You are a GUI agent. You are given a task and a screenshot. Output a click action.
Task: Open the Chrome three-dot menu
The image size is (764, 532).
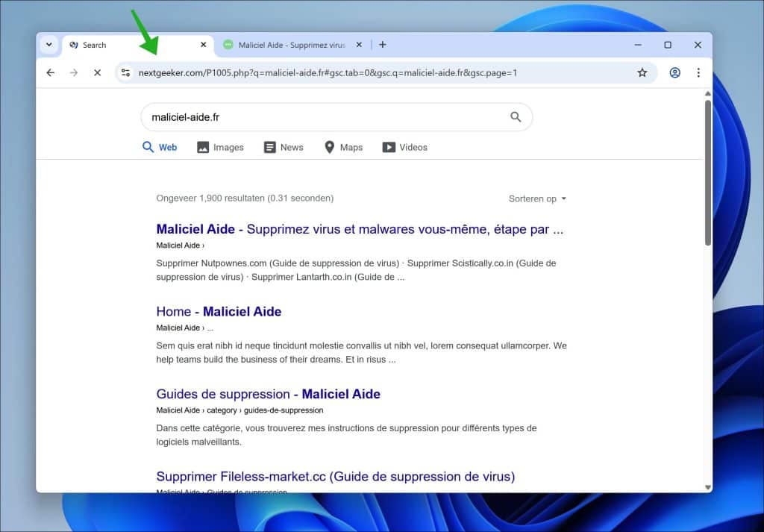698,72
